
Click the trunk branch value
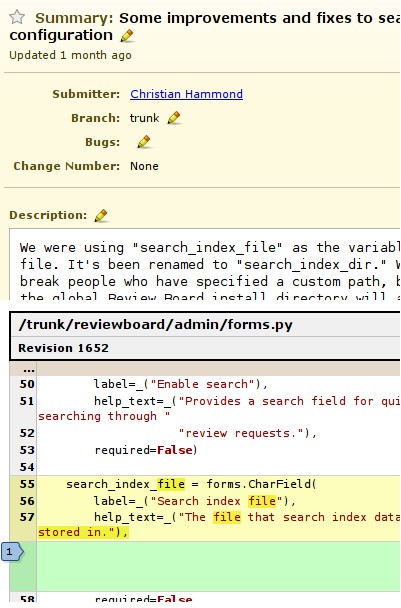pos(144,118)
